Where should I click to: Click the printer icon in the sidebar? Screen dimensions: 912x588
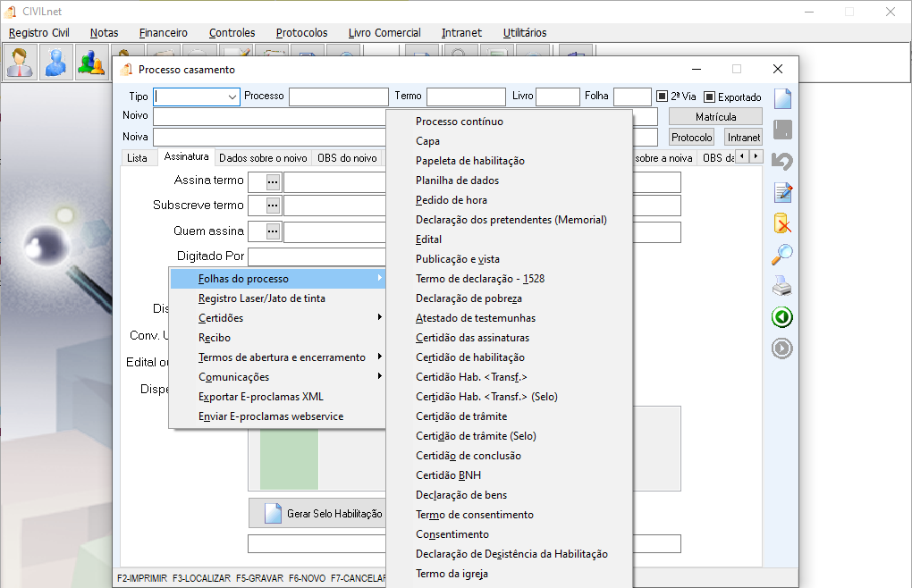(x=783, y=286)
